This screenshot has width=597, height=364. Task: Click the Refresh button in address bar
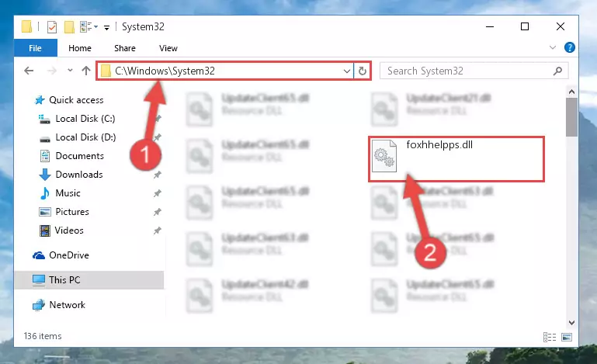(362, 71)
